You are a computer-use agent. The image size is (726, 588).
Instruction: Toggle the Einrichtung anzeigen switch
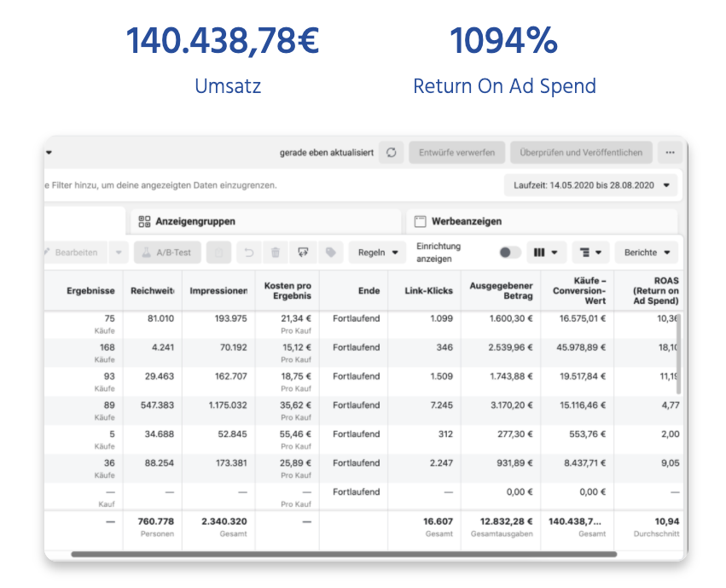(509, 253)
